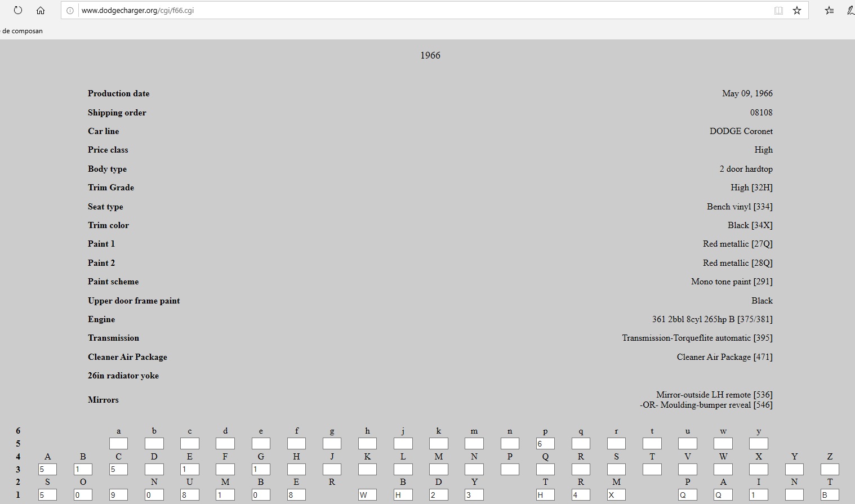
Task: Select the empty row 3 field under 'Z'
Action: click(830, 469)
